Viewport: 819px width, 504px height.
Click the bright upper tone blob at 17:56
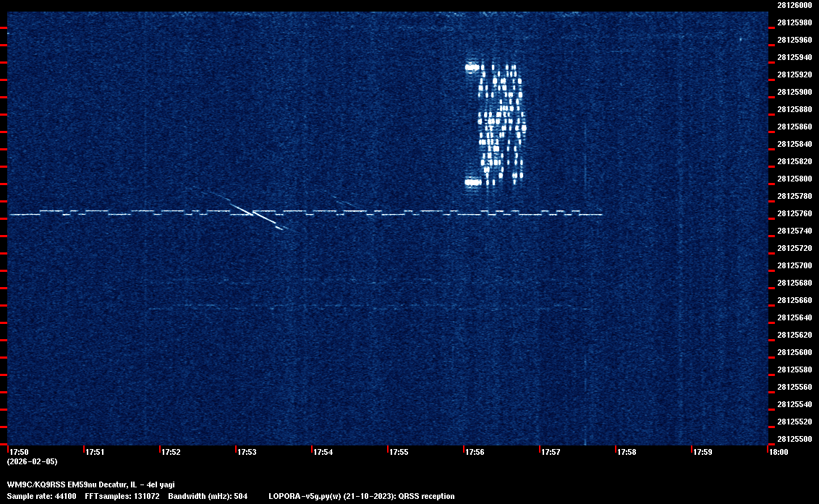click(x=472, y=67)
